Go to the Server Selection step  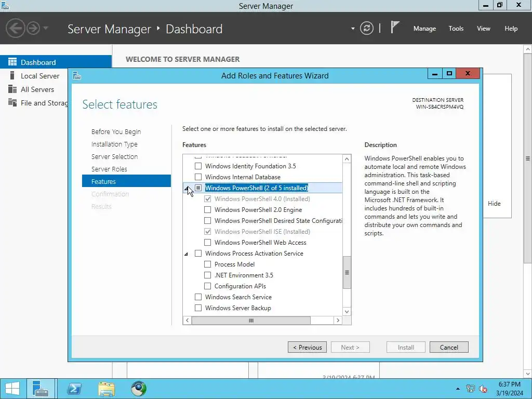[114, 156]
